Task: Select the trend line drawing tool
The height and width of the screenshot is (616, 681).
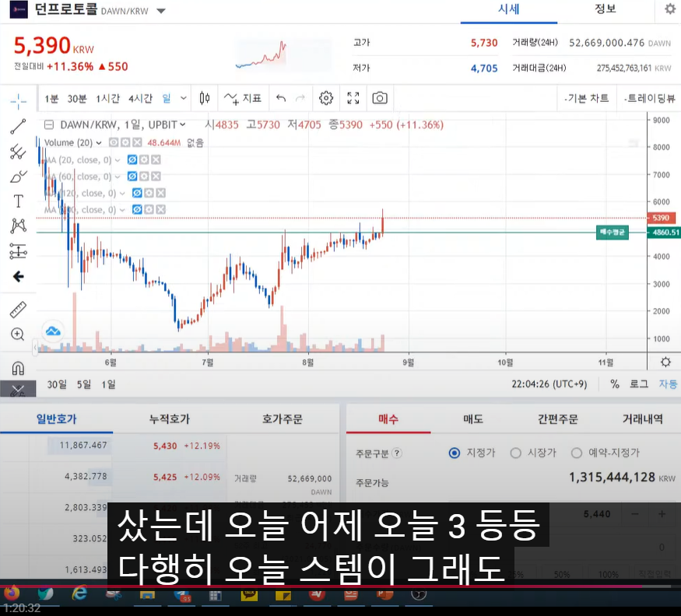Action: pyautogui.click(x=18, y=127)
